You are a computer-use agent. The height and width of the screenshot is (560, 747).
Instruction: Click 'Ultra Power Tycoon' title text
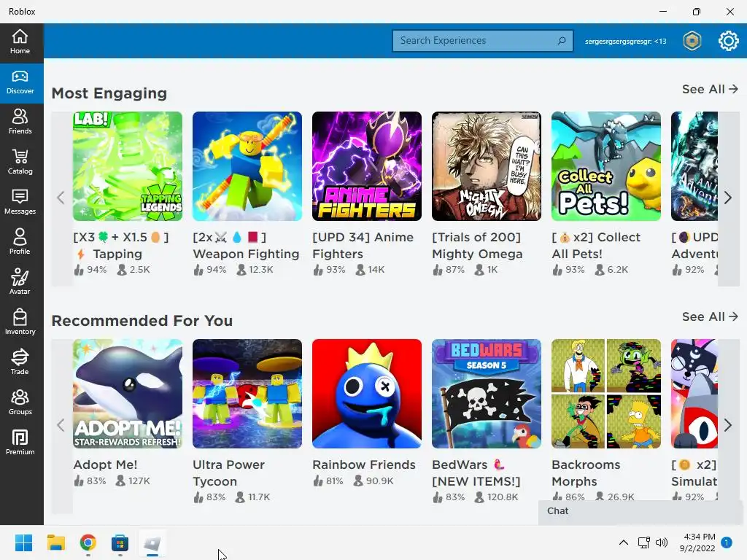tap(228, 472)
